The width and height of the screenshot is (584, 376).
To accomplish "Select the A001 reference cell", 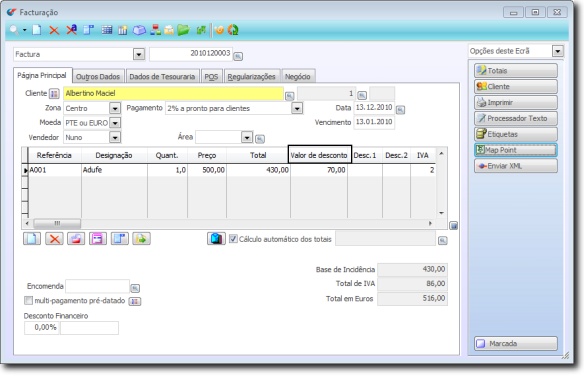I will 54,170.
